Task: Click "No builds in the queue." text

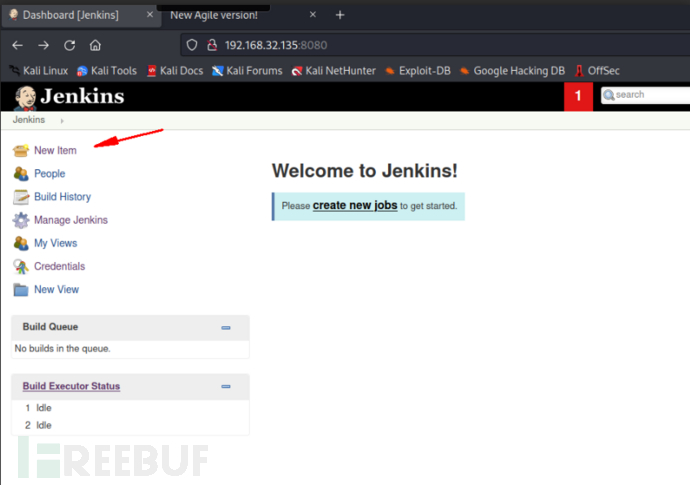Action: pos(62,349)
